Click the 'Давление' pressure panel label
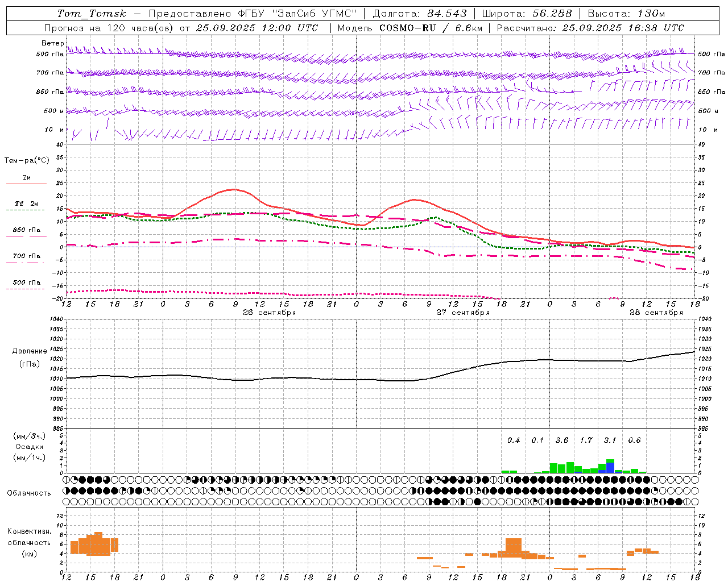The width and height of the screenshot is (728, 582). pos(30,351)
